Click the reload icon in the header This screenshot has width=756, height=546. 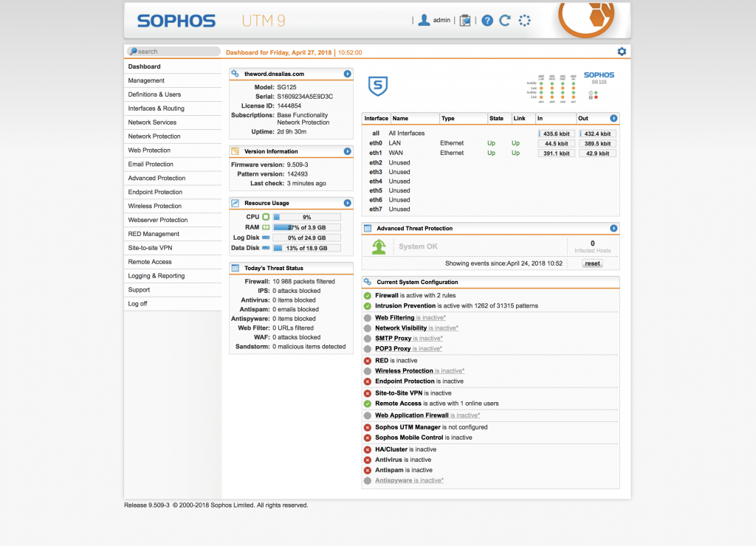pyautogui.click(x=505, y=21)
